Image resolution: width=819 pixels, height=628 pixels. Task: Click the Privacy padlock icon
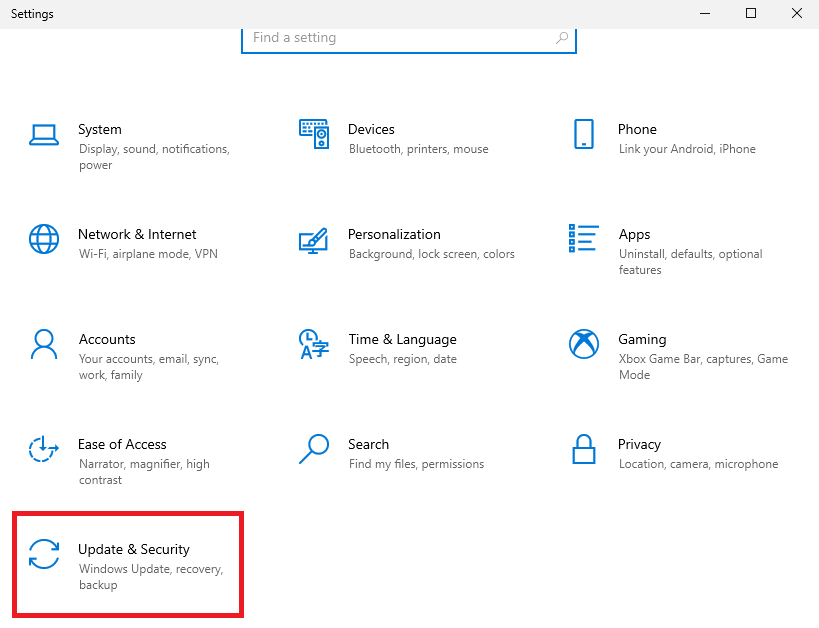point(583,449)
